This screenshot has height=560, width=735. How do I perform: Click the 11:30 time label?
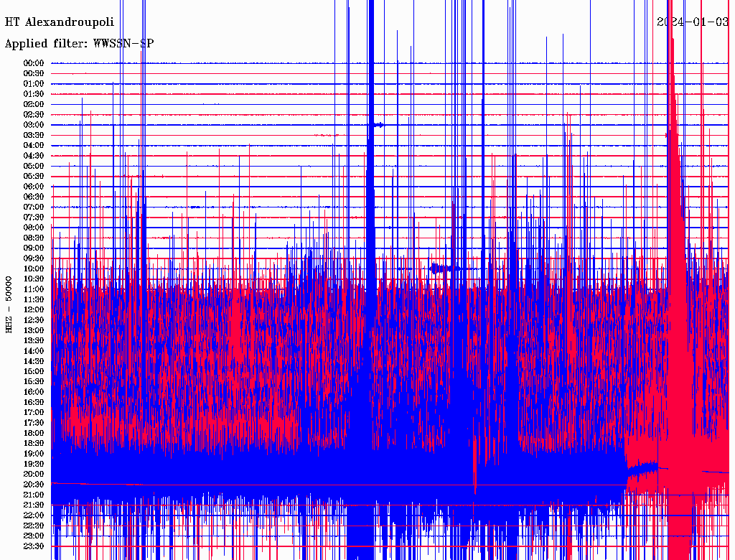(x=34, y=299)
